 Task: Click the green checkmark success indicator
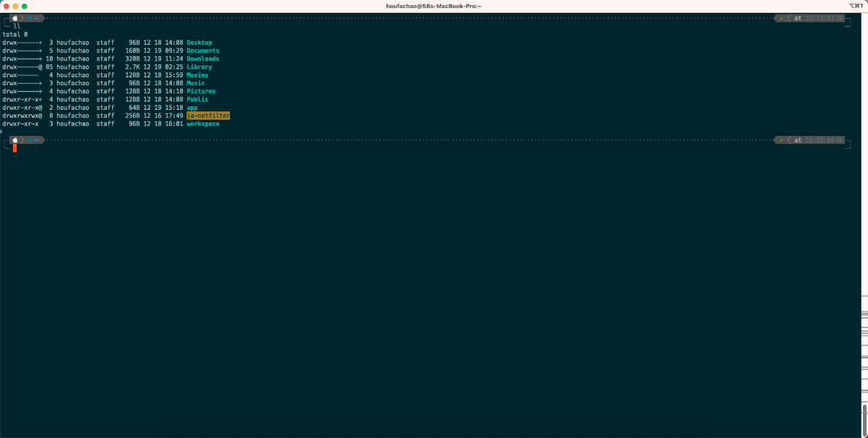click(781, 18)
